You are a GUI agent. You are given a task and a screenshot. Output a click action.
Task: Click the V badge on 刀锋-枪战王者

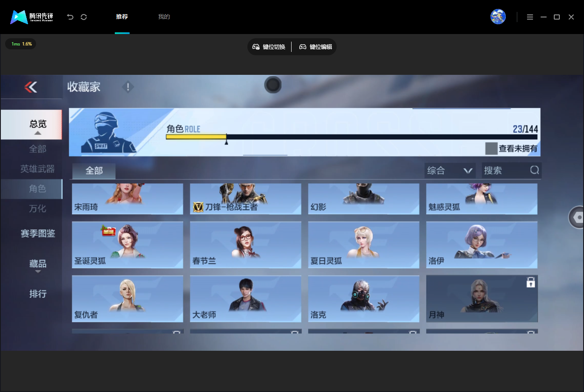(x=198, y=207)
